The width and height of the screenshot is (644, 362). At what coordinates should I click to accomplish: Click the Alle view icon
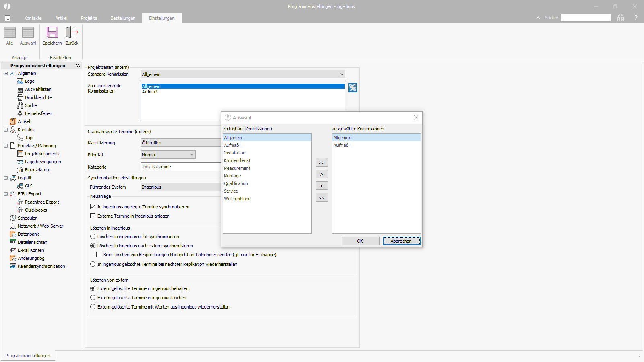10,33
